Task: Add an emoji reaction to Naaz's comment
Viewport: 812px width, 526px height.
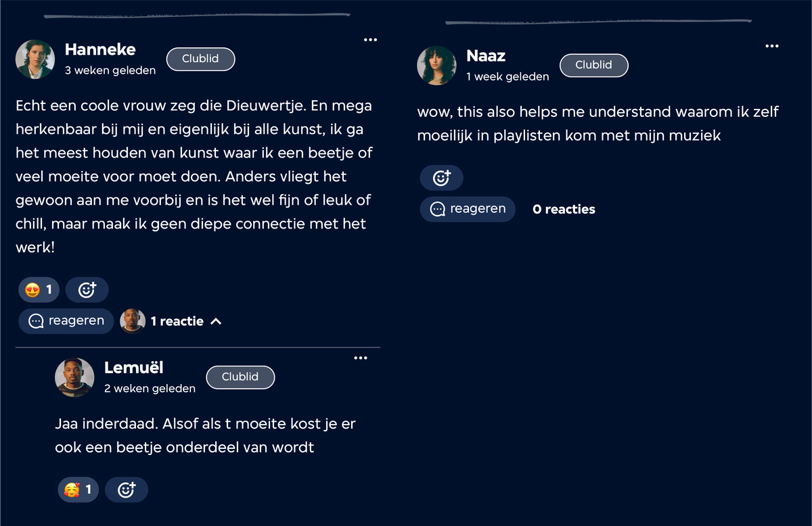Action: [x=441, y=178]
